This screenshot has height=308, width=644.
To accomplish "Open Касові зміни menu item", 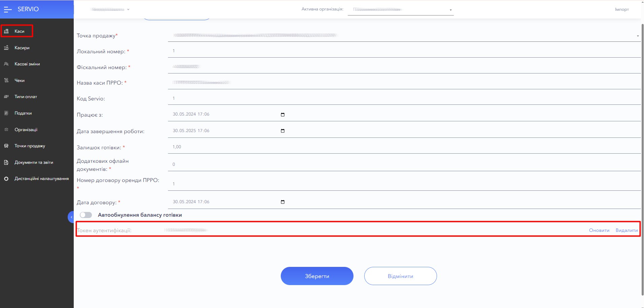I will coord(27,64).
